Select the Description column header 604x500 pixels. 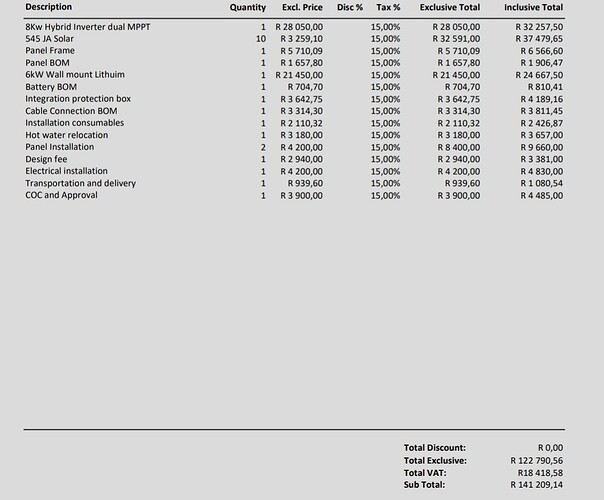click(49, 7)
